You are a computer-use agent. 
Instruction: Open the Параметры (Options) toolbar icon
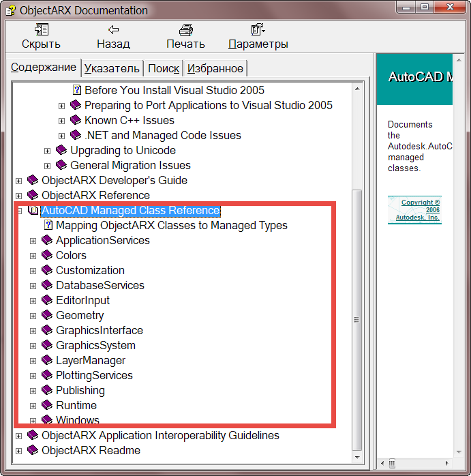click(258, 30)
